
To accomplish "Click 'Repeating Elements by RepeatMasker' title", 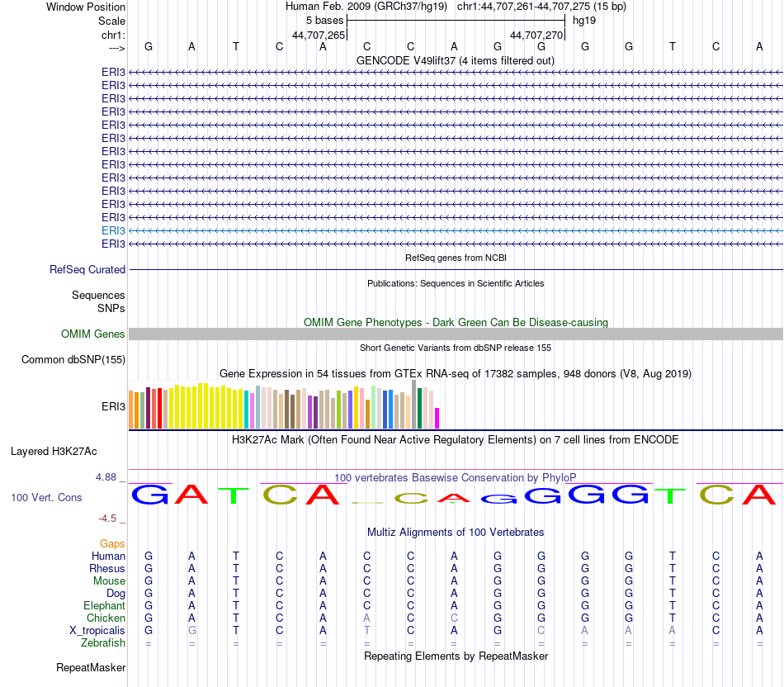I will [x=456, y=656].
